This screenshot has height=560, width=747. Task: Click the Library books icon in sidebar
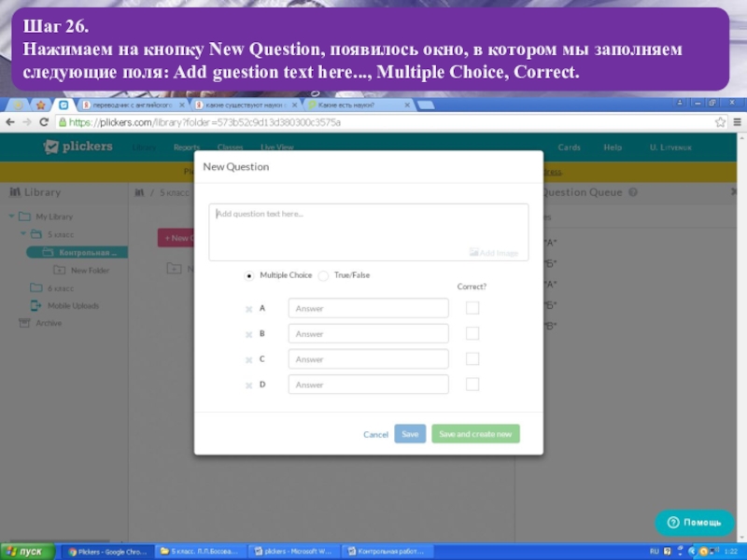(x=15, y=192)
